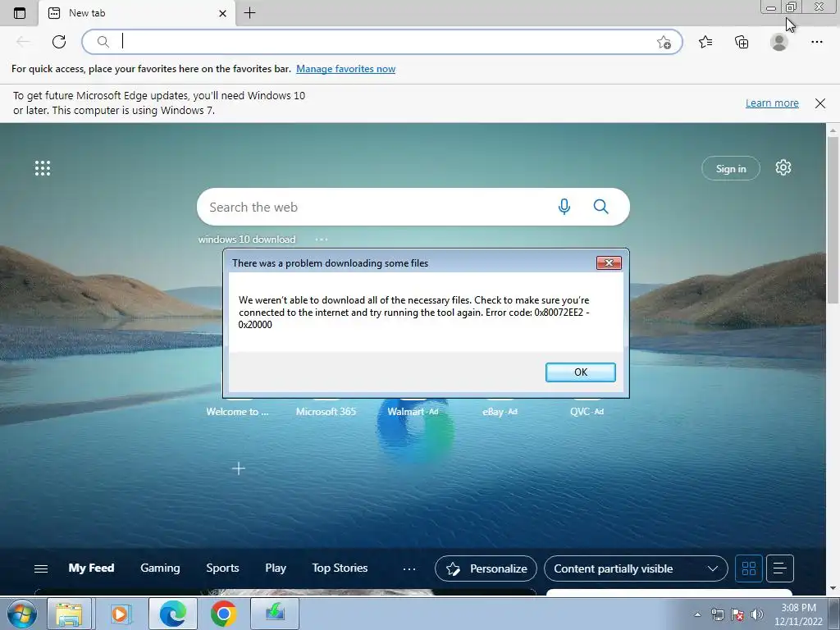Open the eBay quick link
The image size is (840, 630).
[x=500, y=412]
